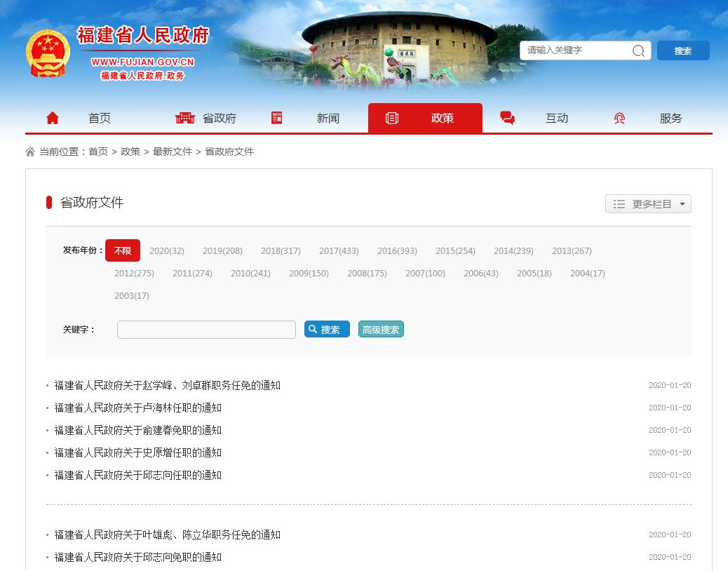
Task: Open 高级搜索 advanced search
Action: point(381,329)
